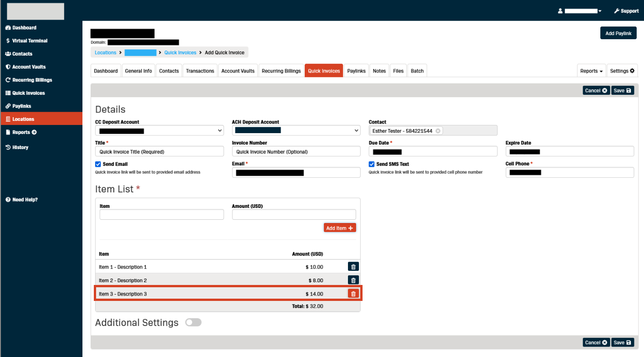This screenshot has width=644, height=357.
Task: Select Locations in the sidebar
Action: click(41, 119)
